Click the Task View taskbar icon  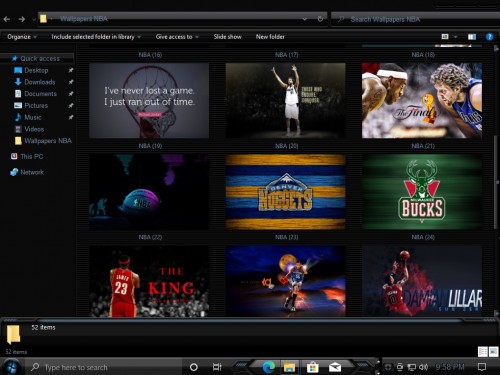click(217, 367)
